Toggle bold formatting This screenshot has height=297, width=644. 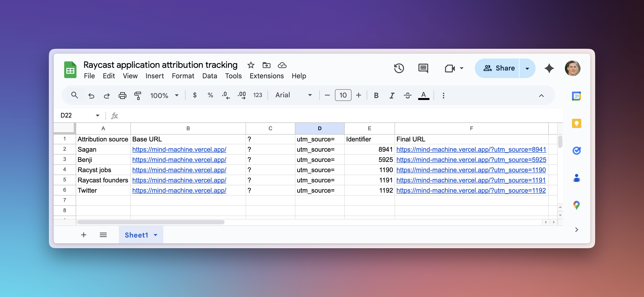376,95
